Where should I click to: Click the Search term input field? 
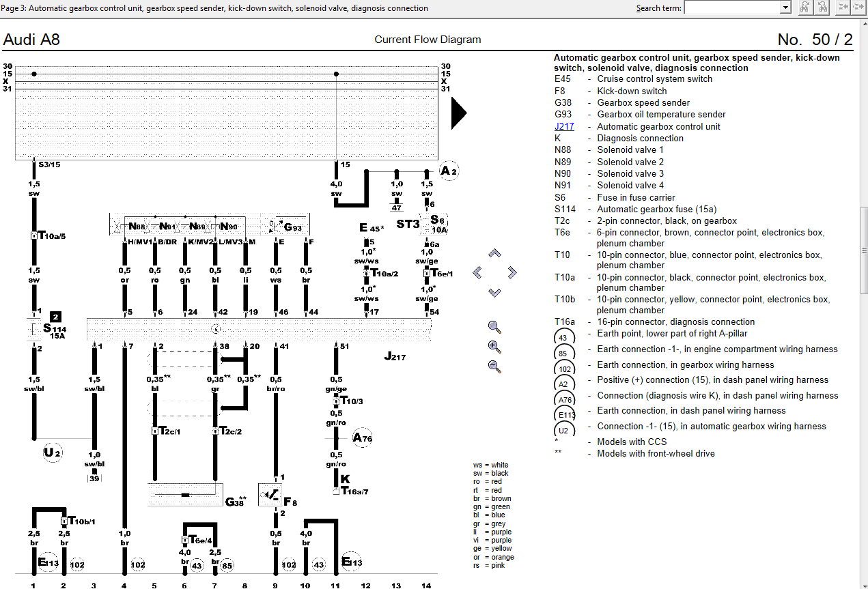(x=732, y=8)
